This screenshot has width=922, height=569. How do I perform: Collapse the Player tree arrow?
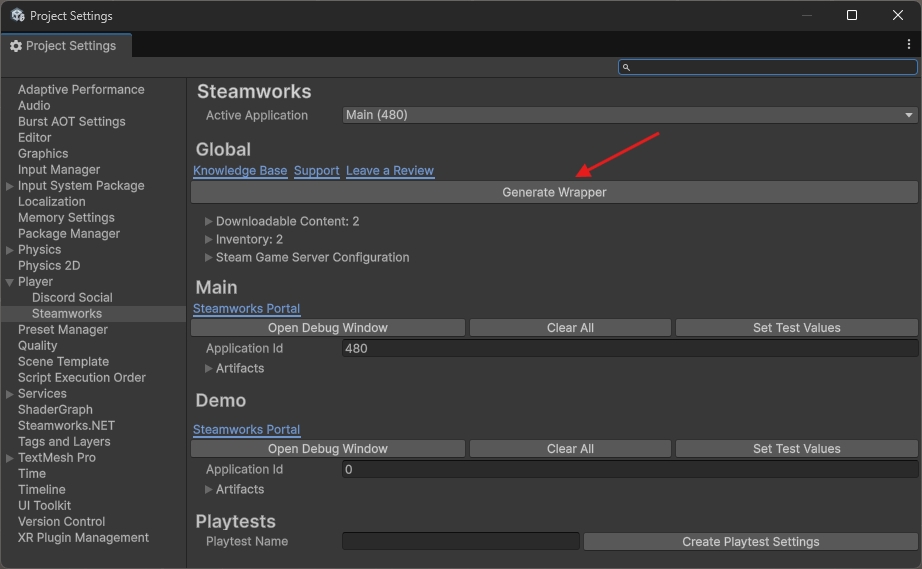pos(9,283)
